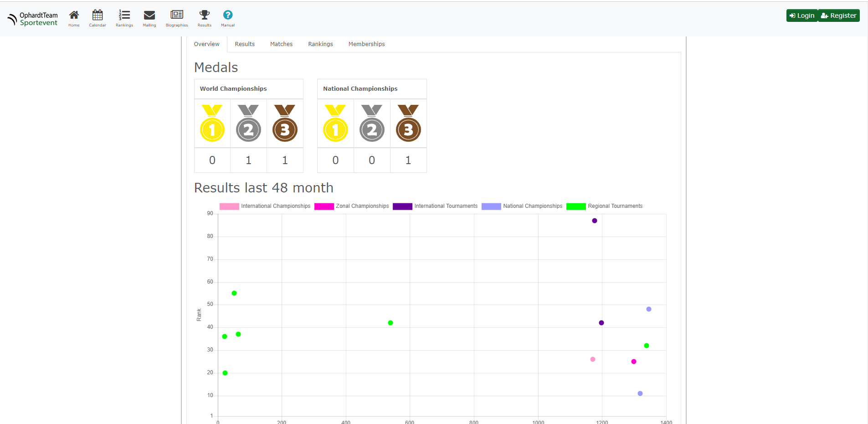Switch to the Matches tab

(281, 44)
